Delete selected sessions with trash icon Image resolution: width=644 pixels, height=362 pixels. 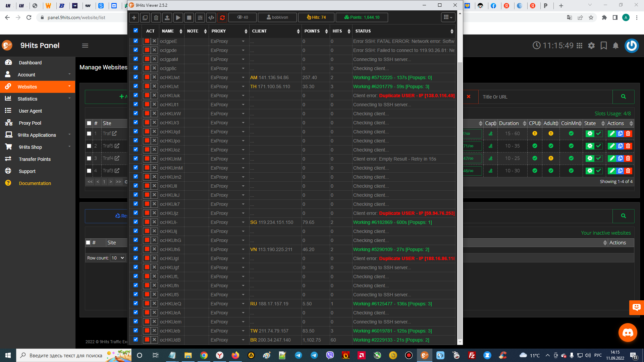click(x=156, y=17)
